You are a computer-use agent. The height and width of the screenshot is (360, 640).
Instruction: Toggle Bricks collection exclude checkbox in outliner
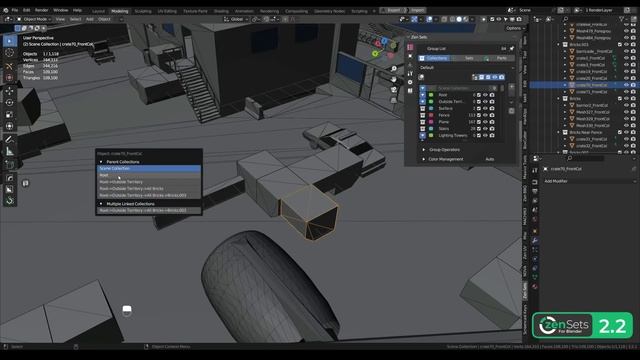[620, 99]
